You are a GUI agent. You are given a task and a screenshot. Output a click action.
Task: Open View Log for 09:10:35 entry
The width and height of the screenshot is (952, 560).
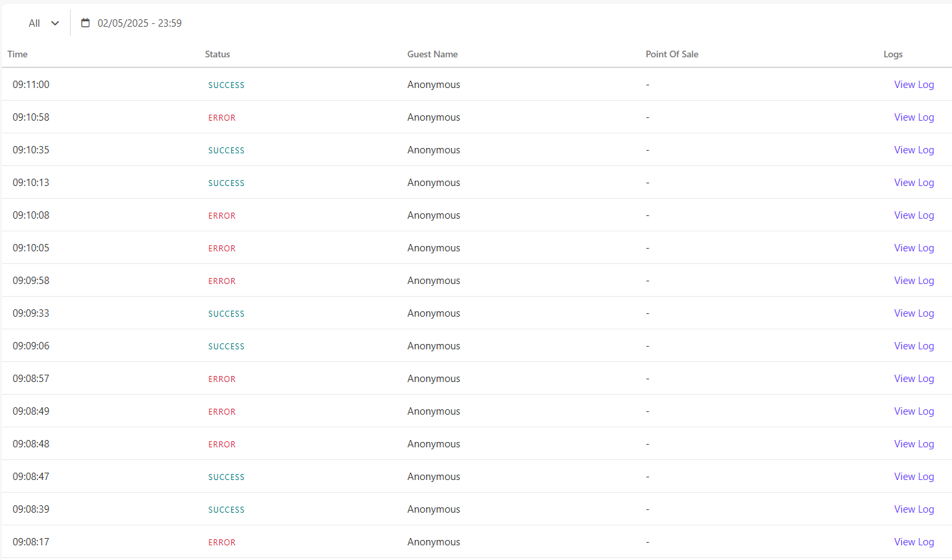tap(913, 150)
